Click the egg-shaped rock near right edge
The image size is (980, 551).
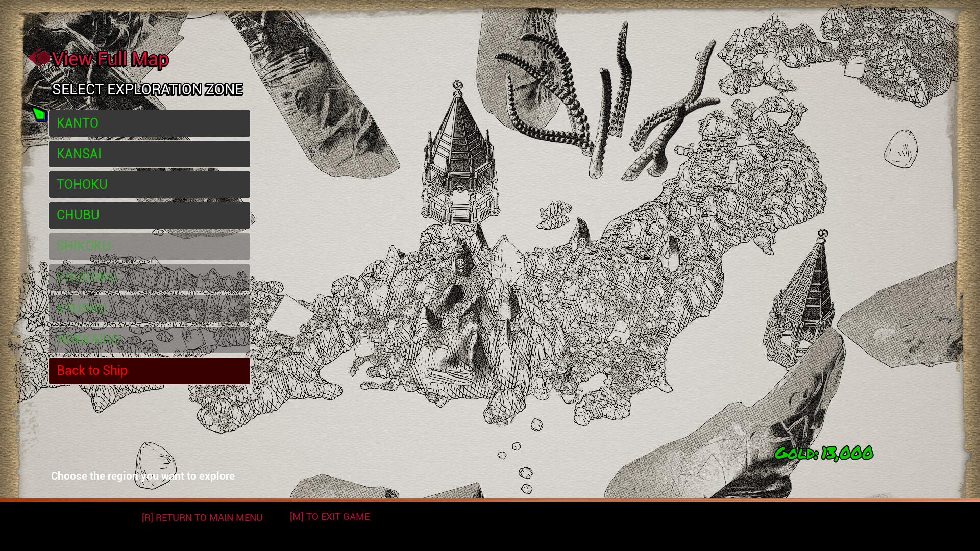tap(900, 148)
